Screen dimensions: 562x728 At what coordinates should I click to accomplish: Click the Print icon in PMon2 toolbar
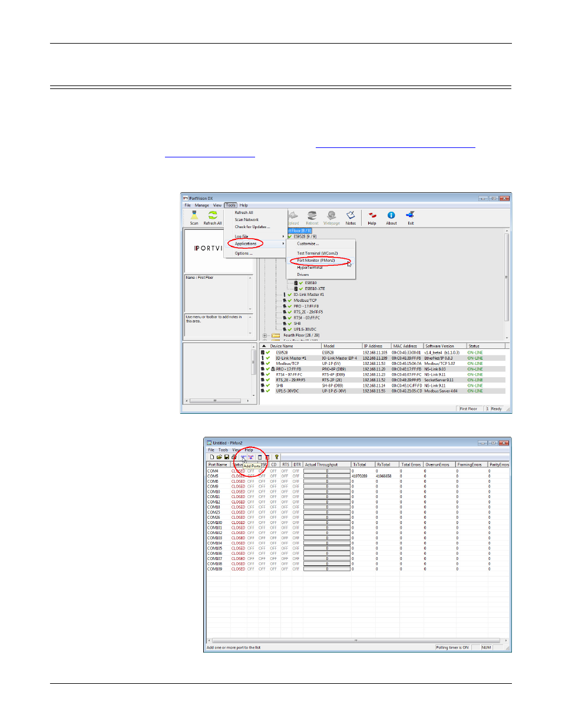(x=234, y=457)
